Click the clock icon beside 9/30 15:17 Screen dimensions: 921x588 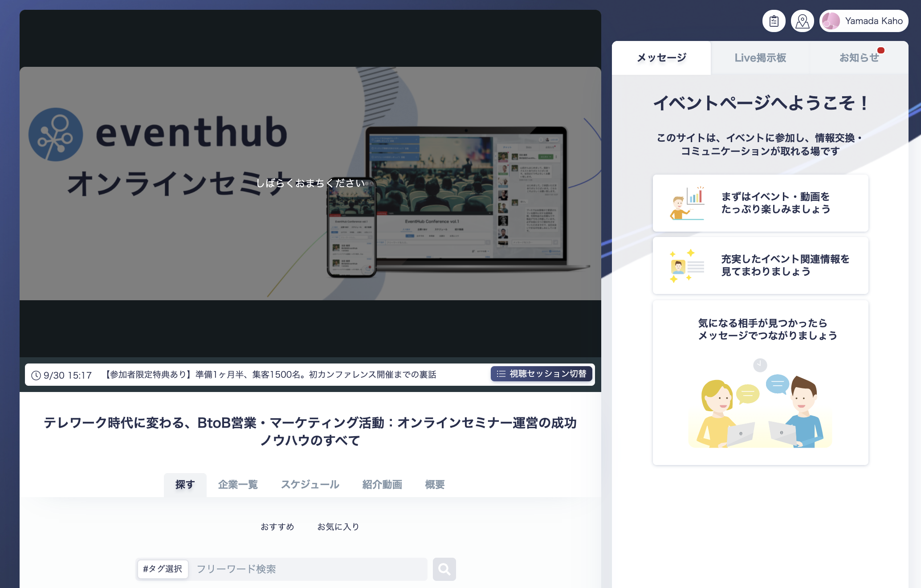[36, 376]
